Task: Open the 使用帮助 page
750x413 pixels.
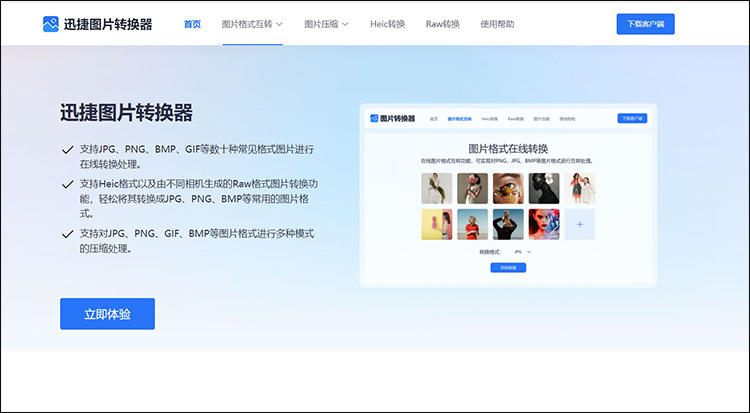Action: pos(497,24)
